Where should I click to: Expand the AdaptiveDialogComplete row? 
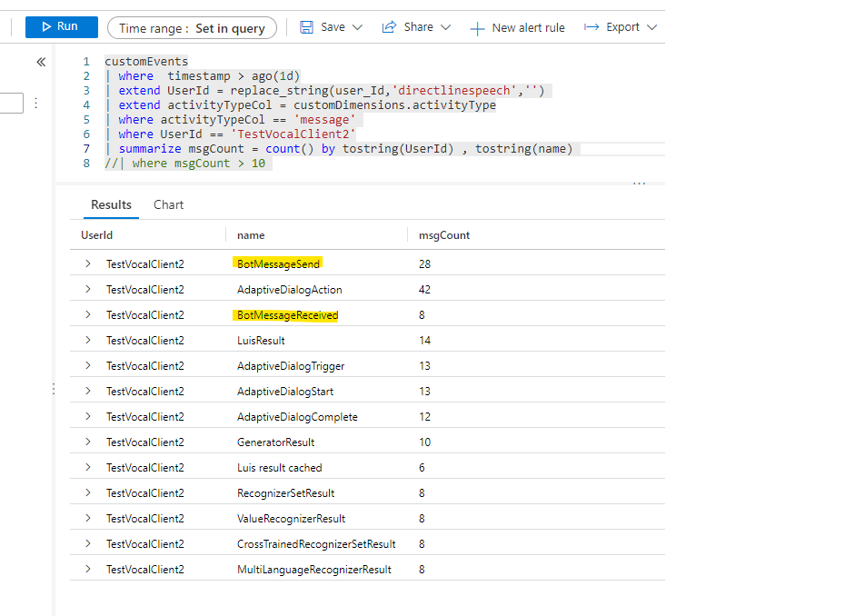[x=88, y=416]
